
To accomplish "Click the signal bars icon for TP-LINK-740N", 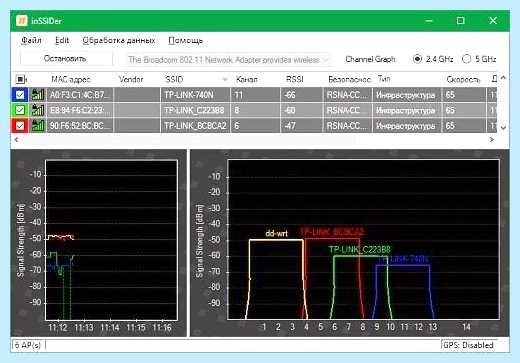I will [x=38, y=95].
